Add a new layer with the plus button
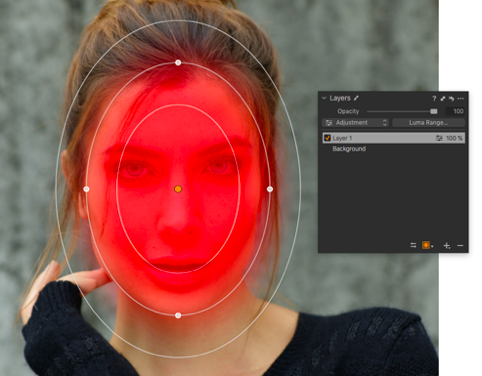The width and height of the screenshot is (482, 376). click(447, 246)
